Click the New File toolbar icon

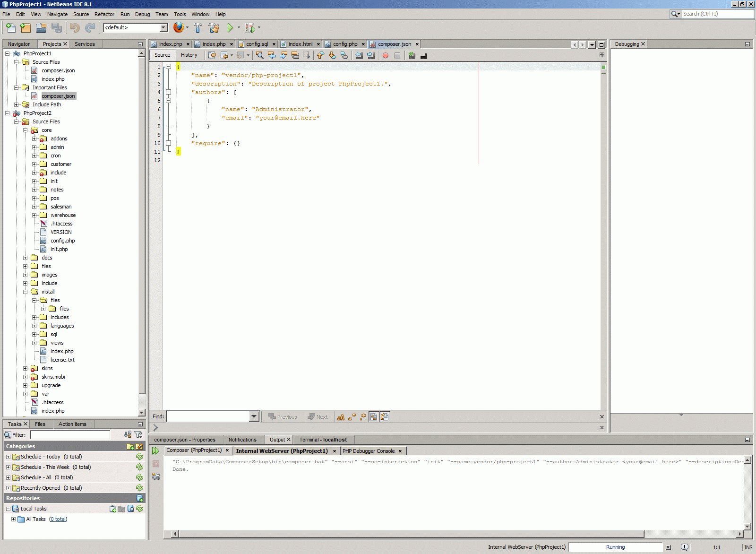[10, 27]
